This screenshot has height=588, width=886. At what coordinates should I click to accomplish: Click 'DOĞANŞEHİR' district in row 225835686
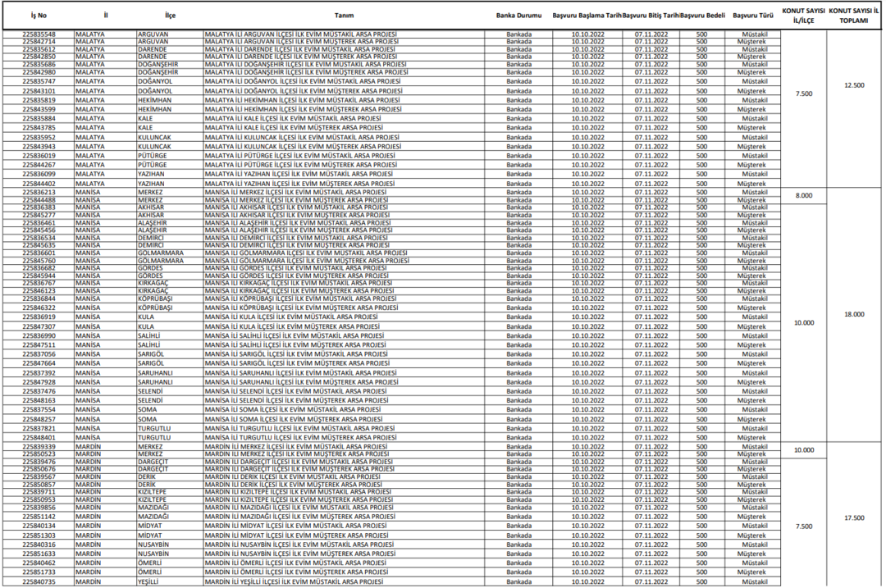coord(158,65)
